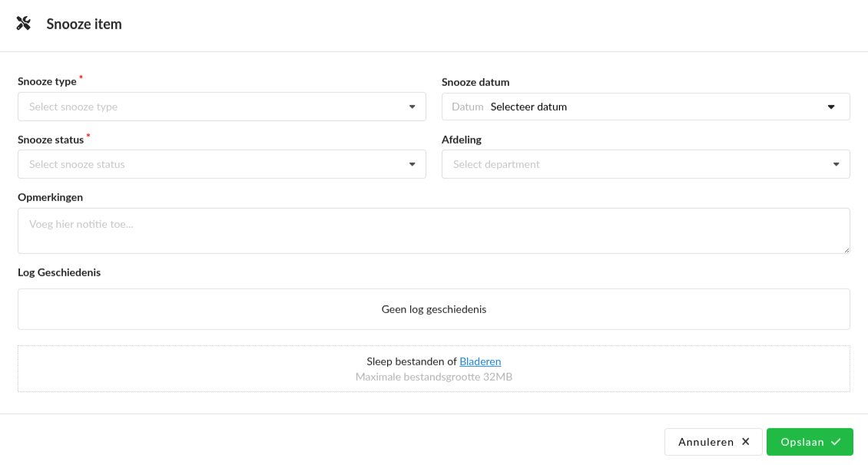Screen dimensions: 868x465
Task: Click the Snooze status dropdown arrow
Action: [412, 164]
